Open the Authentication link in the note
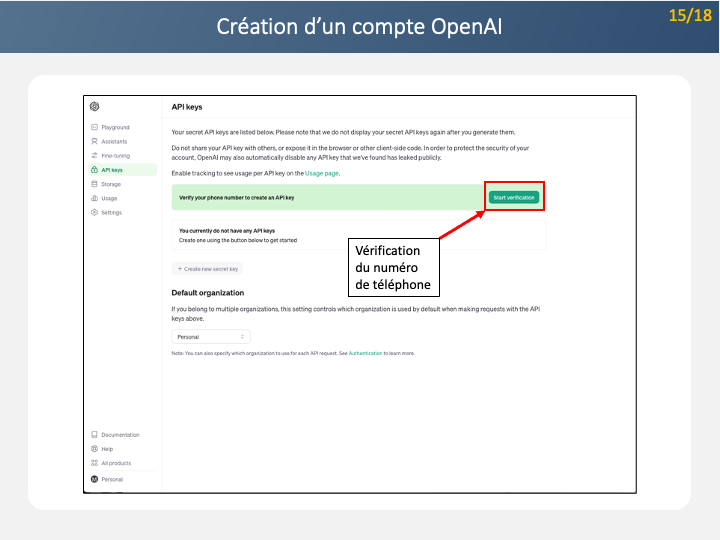The image size is (720, 540). [x=365, y=353]
